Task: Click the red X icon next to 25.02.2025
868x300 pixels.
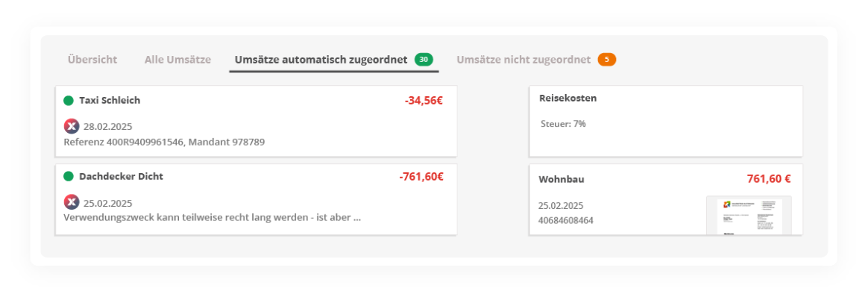Action: tap(72, 202)
